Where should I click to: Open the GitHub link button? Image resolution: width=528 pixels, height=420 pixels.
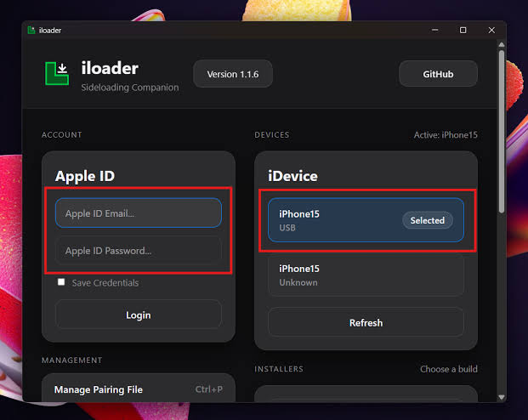pos(438,74)
